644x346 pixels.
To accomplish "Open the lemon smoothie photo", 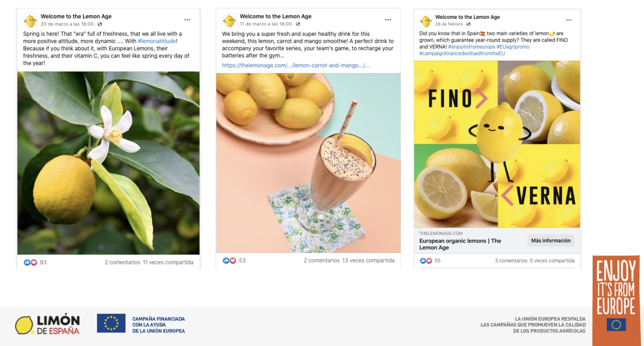I will [x=308, y=163].
